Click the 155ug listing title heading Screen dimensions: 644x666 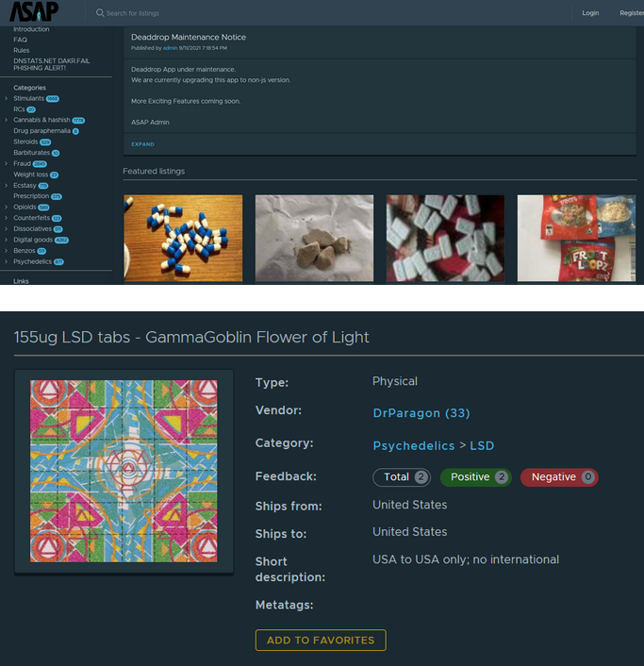click(191, 338)
